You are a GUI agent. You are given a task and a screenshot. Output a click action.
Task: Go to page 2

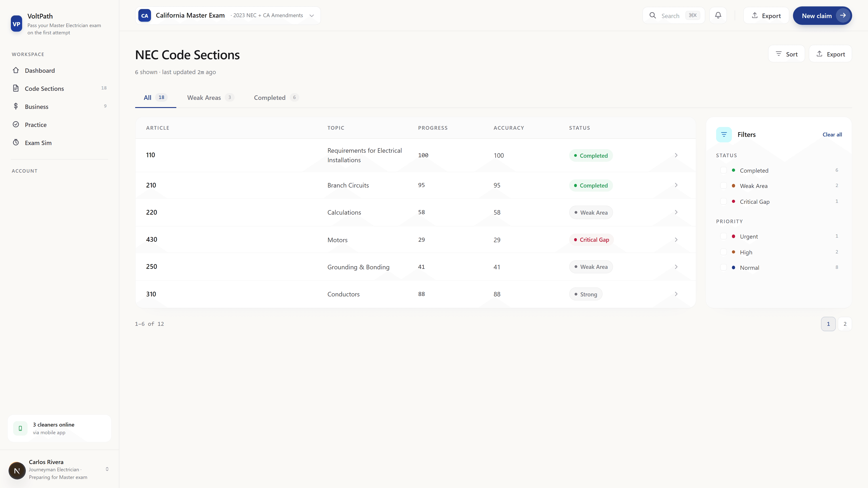point(845,324)
